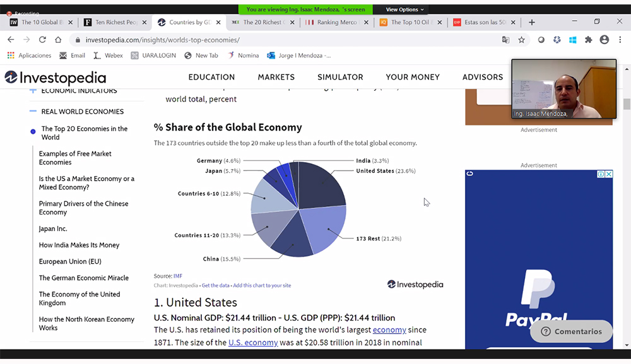Click the United States pie slice

click(323, 184)
